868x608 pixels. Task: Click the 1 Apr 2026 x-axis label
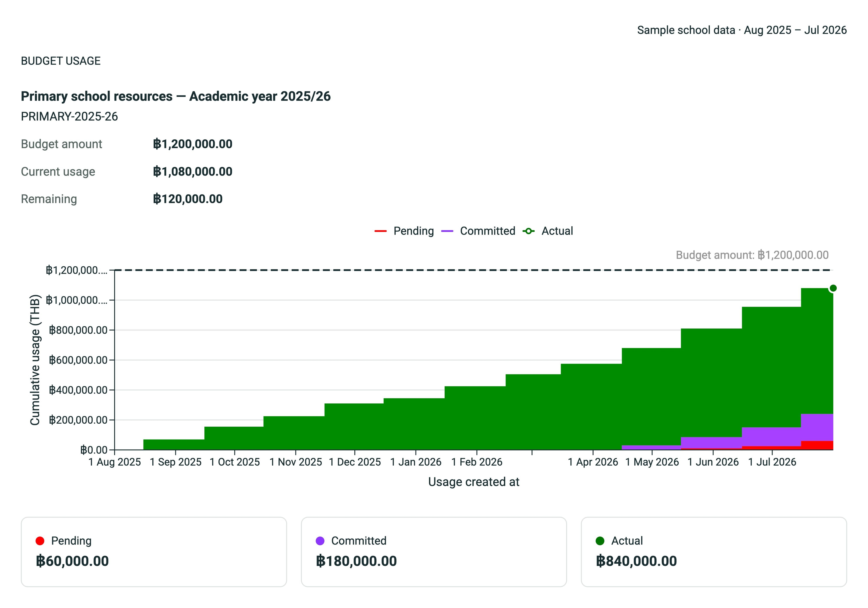pyautogui.click(x=593, y=462)
